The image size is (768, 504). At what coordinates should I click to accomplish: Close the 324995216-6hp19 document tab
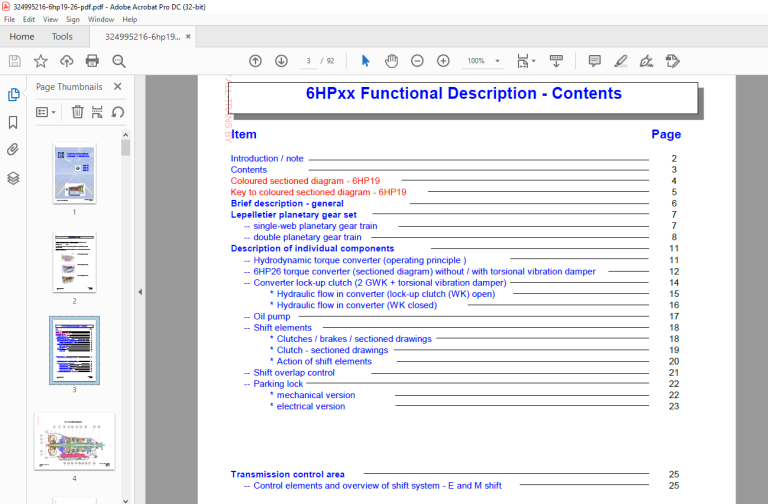click(188, 37)
